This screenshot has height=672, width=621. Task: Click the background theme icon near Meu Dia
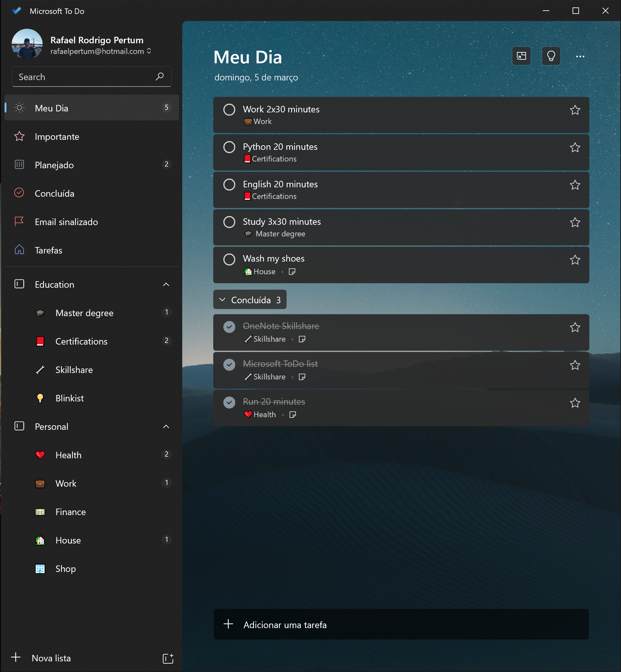pos(521,56)
